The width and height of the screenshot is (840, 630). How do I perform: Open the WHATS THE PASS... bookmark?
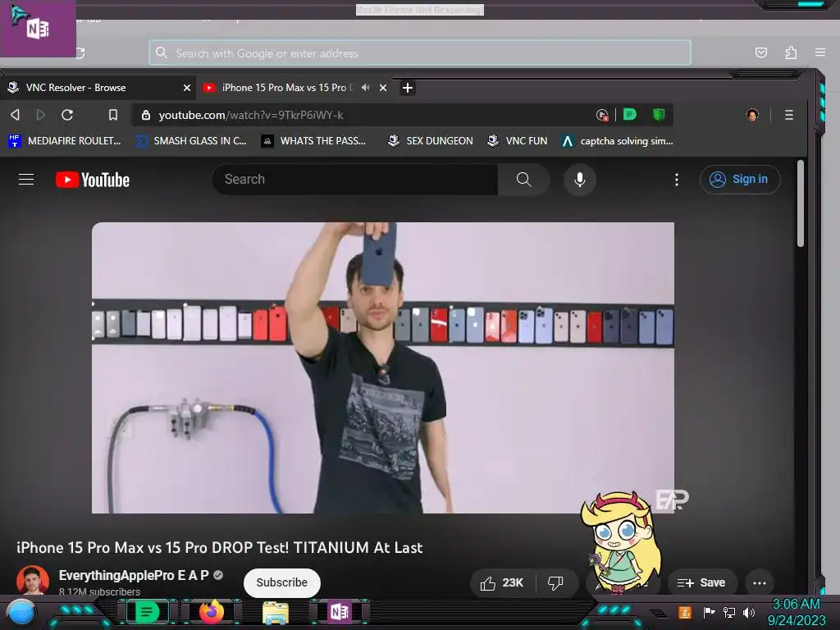tap(313, 141)
